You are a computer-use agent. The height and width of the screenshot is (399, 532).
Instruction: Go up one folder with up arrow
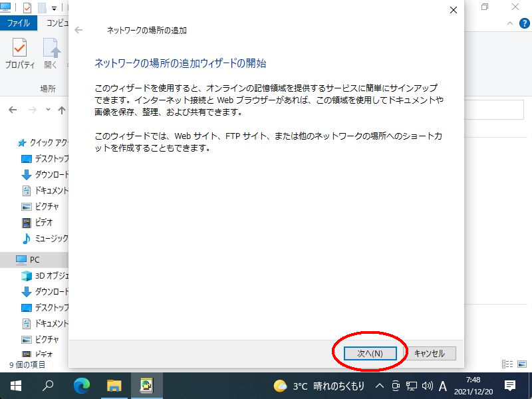point(62,110)
